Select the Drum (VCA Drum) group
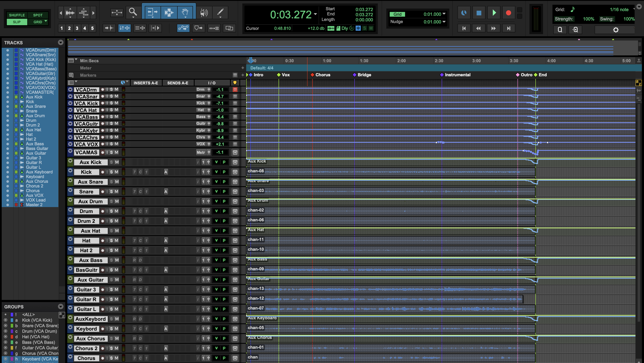This screenshot has width=644, height=363. click(39, 331)
